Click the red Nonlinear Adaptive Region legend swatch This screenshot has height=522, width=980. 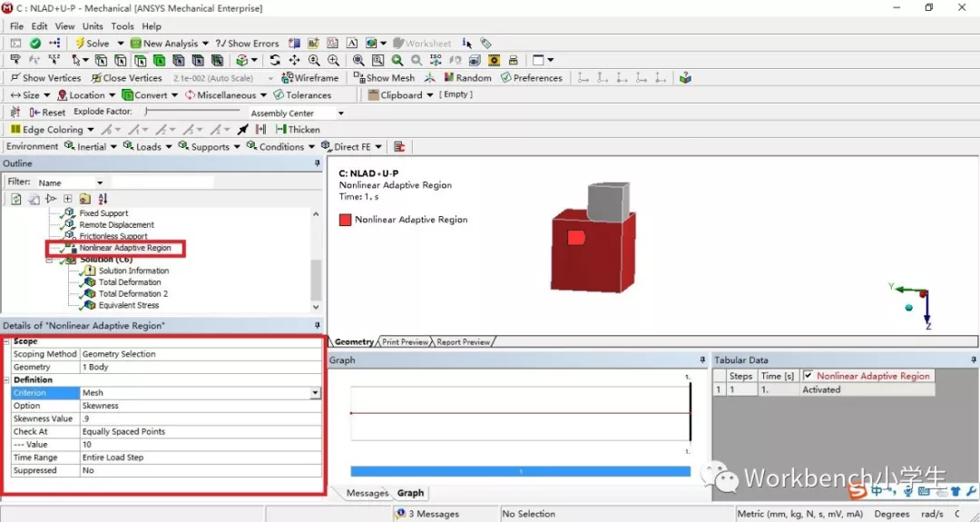point(345,220)
